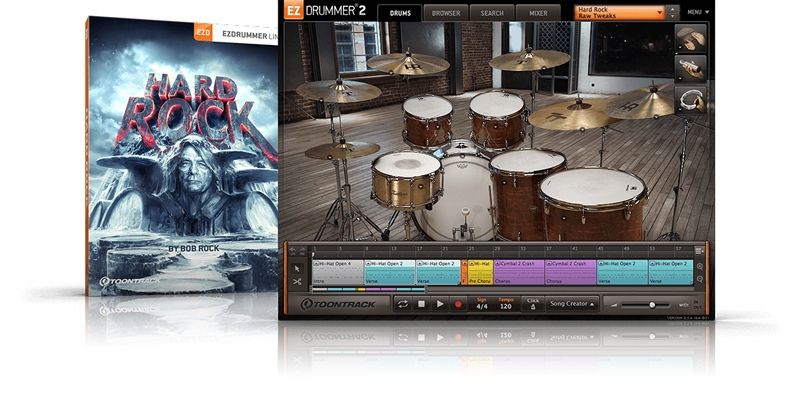Open the Hard Rock preset dropdown
The height and width of the screenshot is (400, 800).
click(x=621, y=13)
